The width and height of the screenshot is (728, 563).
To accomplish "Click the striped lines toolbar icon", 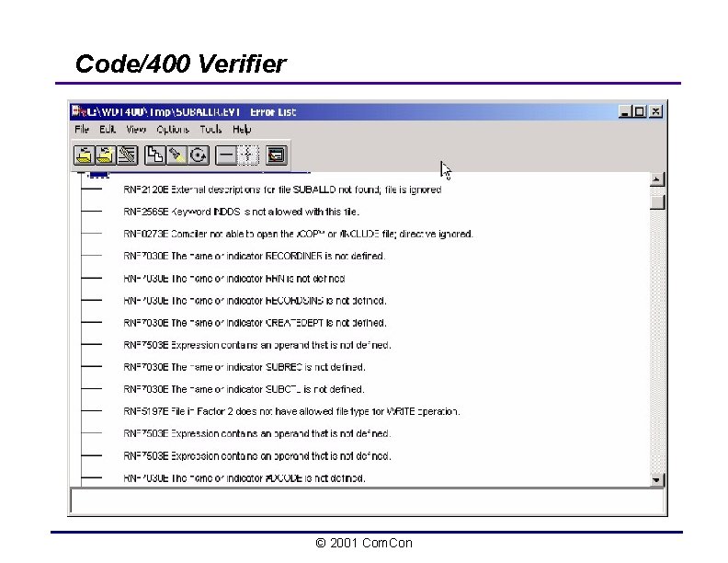I will click(x=127, y=155).
